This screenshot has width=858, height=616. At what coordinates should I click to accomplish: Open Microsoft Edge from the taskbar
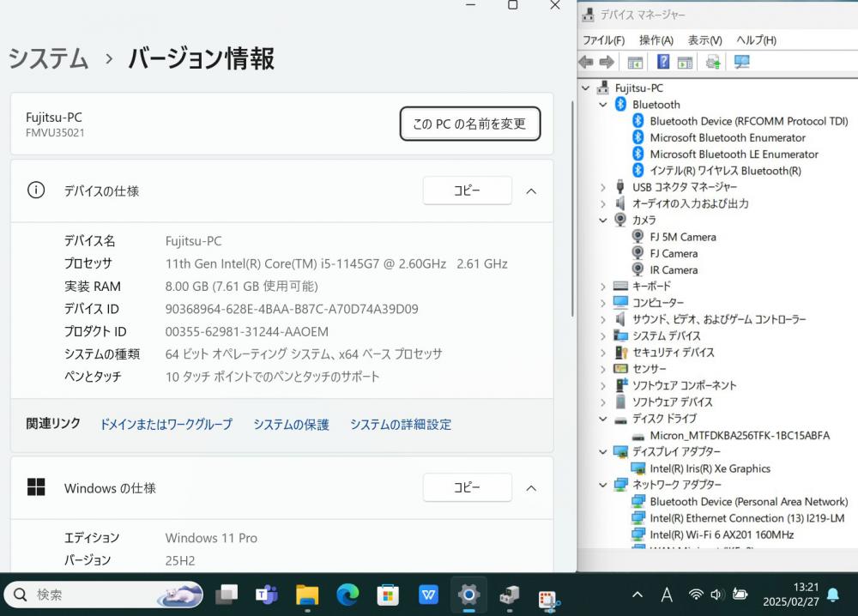tap(347, 594)
